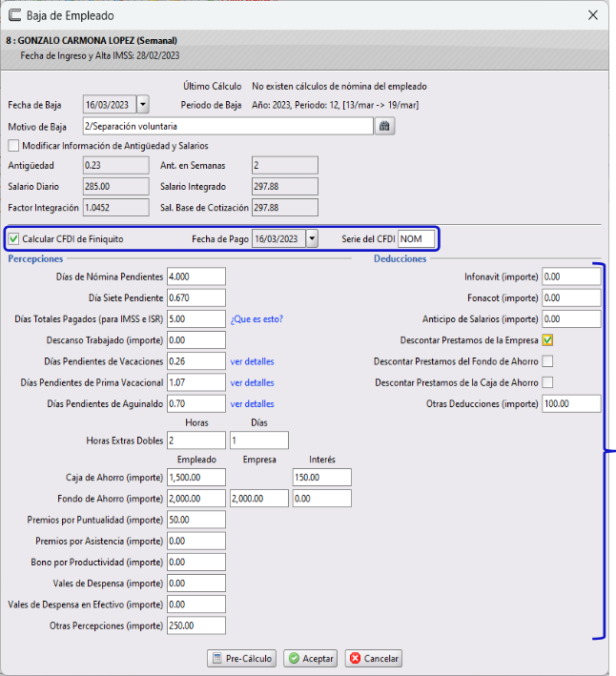This screenshot has height=676, width=616.
Task: Click the Días Pendientes de Aguinaldo field
Action: click(196, 404)
